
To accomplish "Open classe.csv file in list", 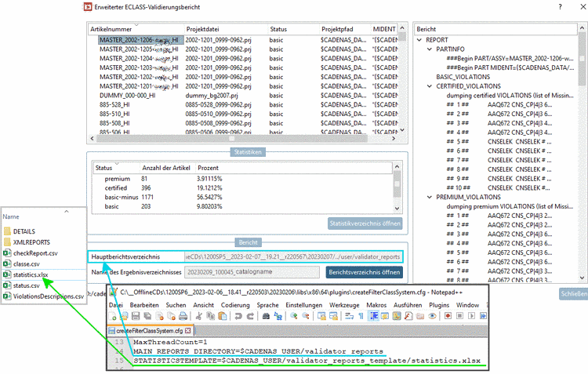I will 26,264.
